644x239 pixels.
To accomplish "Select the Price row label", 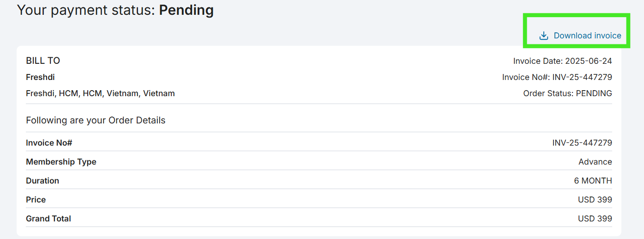I will click(36, 200).
